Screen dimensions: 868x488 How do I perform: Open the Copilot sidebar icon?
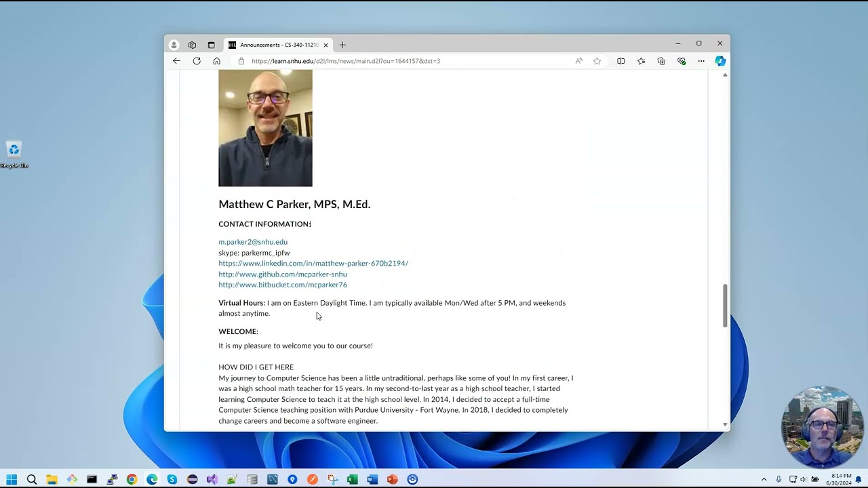[x=720, y=61]
